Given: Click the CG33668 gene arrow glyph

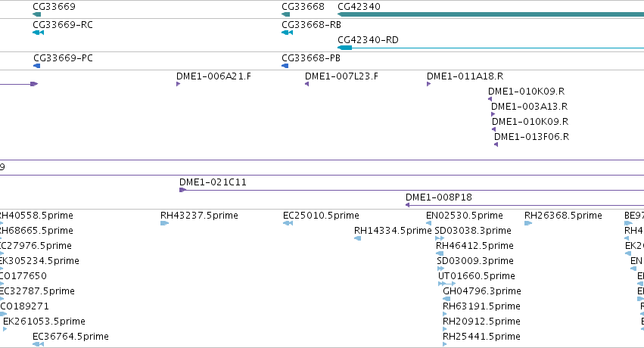Looking at the screenshot, I should tap(286, 14).
